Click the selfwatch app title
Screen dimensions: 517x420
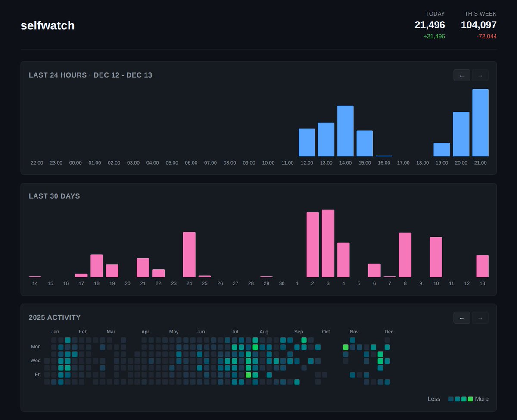47,25
